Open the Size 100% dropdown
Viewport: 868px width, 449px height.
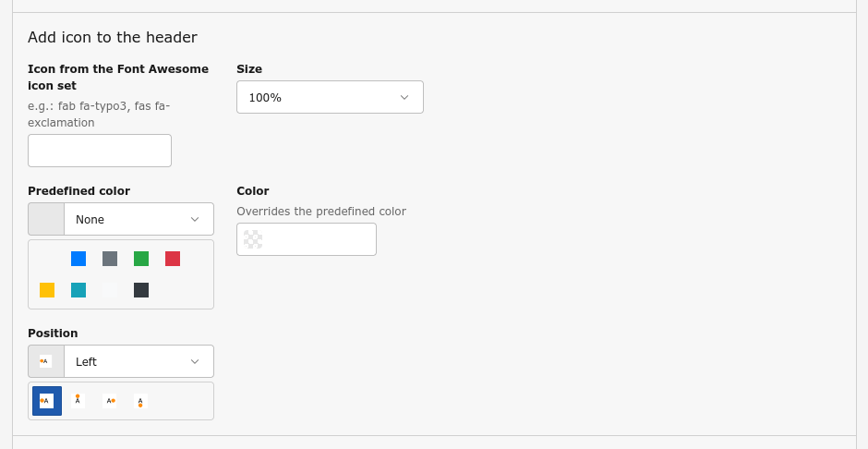click(330, 97)
